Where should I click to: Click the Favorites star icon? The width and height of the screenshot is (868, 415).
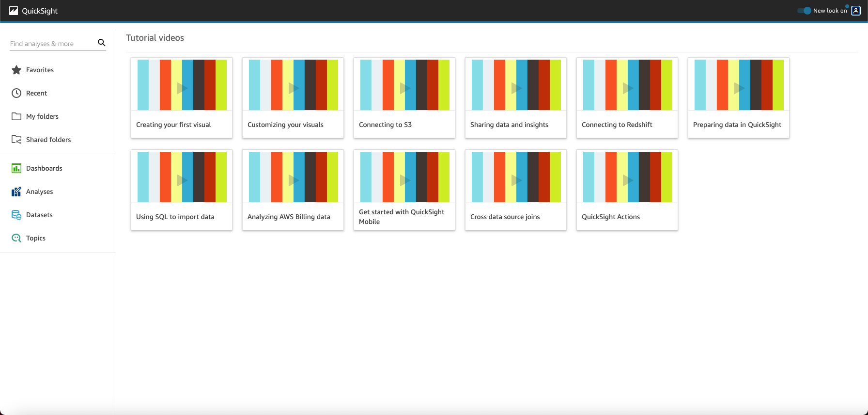16,70
